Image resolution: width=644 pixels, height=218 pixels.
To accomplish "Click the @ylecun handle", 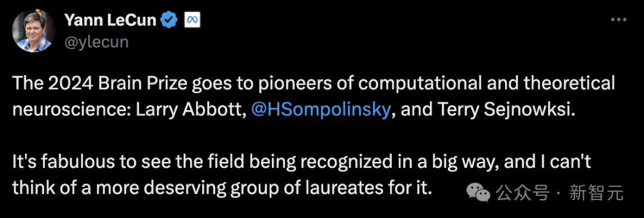I will [96, 42].
